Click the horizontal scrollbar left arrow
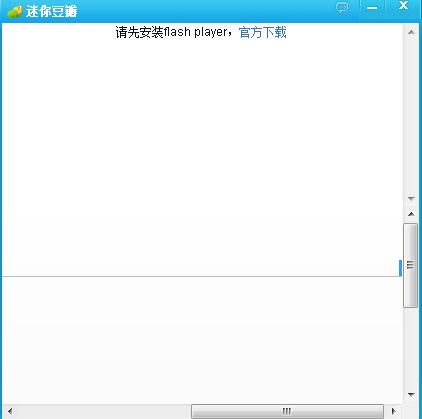This screenshot has height=419, width=422. tap(10, 412)
